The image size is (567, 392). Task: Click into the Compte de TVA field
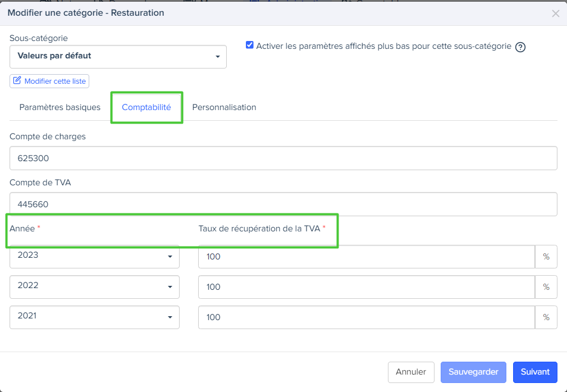tap(283, 204)
